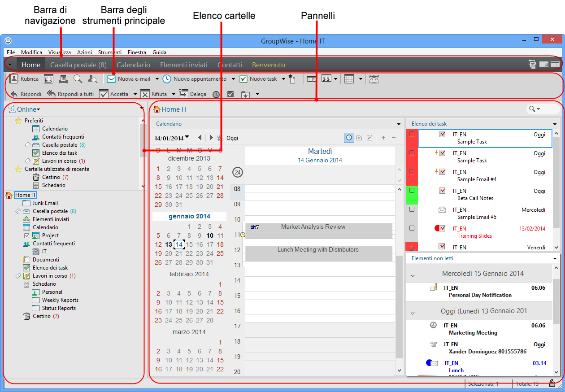Screen dimensions: 565x392
Task: Click the all-day 24 icon in calendar
Action: pyautogui.click(x=238, y=172)
